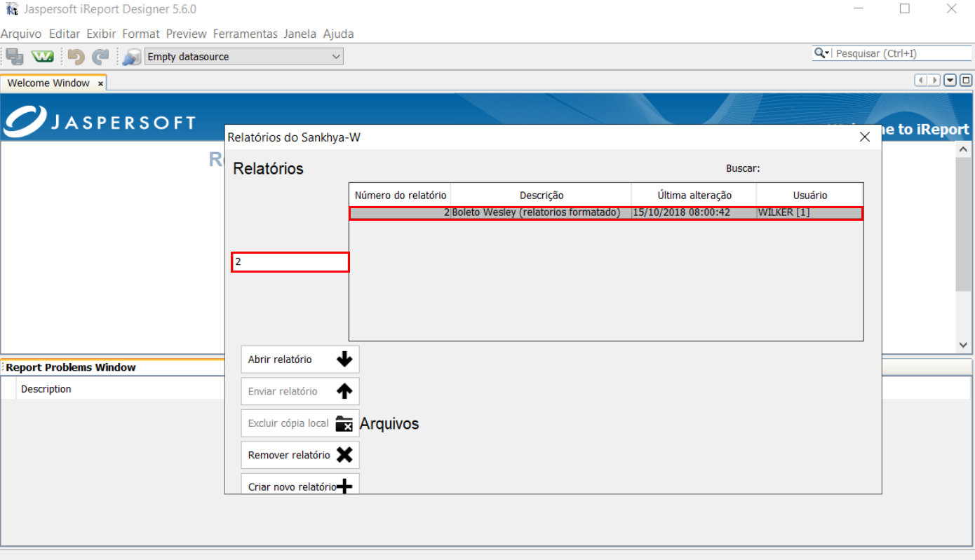Click the welcome page scrollbar up arrow

tap(963, 149)
